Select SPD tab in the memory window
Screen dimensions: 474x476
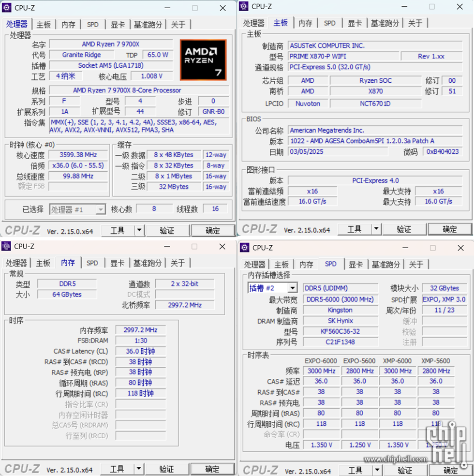click(x=92, y=263)
